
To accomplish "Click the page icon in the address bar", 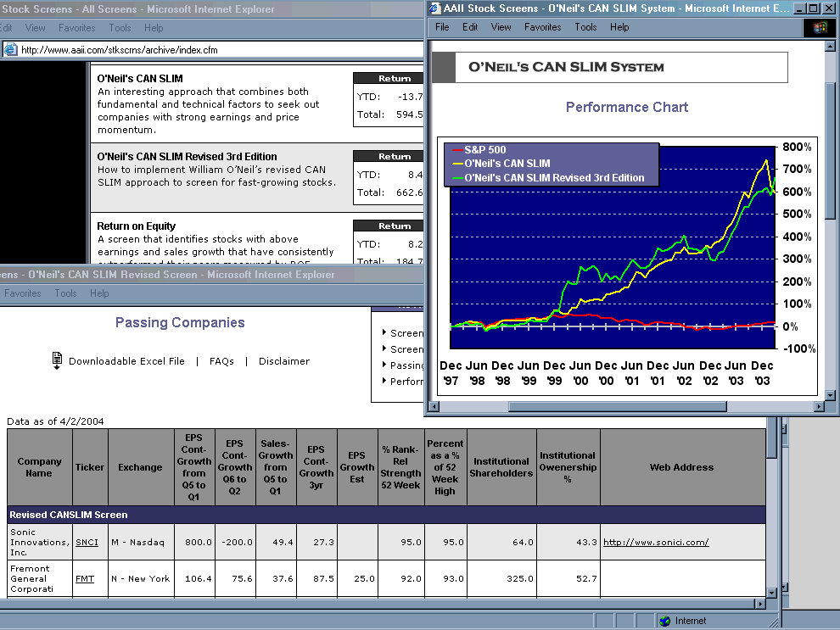I will click(10, 50).
